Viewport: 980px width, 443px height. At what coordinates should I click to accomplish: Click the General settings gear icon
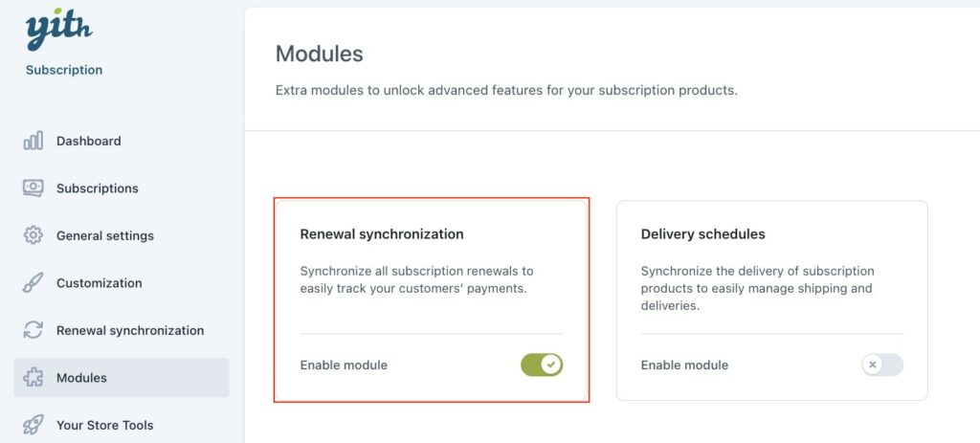click(x=33, y=235)
